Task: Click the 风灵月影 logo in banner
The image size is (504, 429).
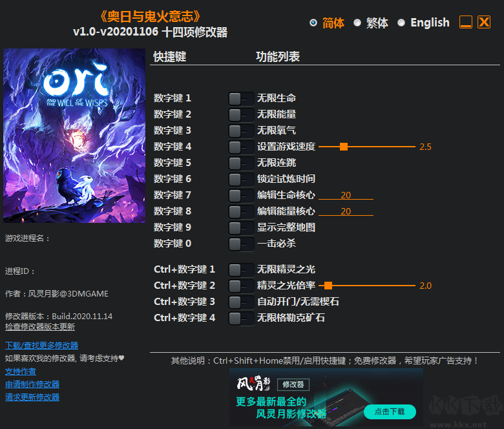Action: coord(253,383)
